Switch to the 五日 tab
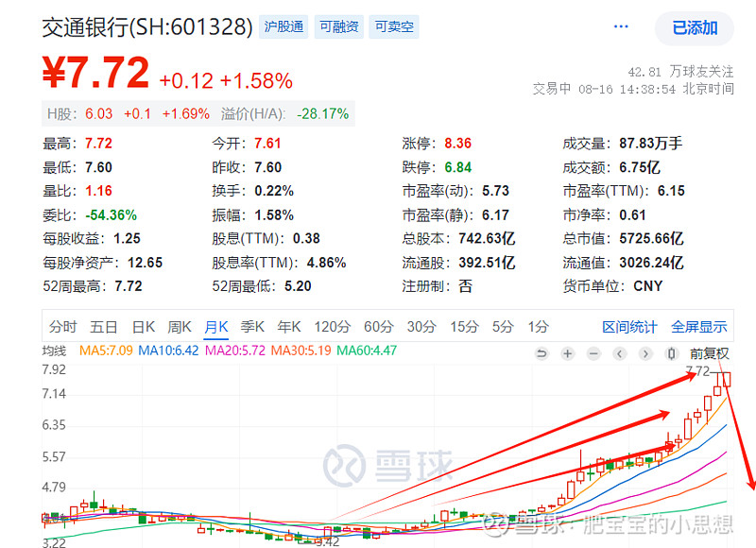This screenshot has height=548, width=756. tap(104, 327)
